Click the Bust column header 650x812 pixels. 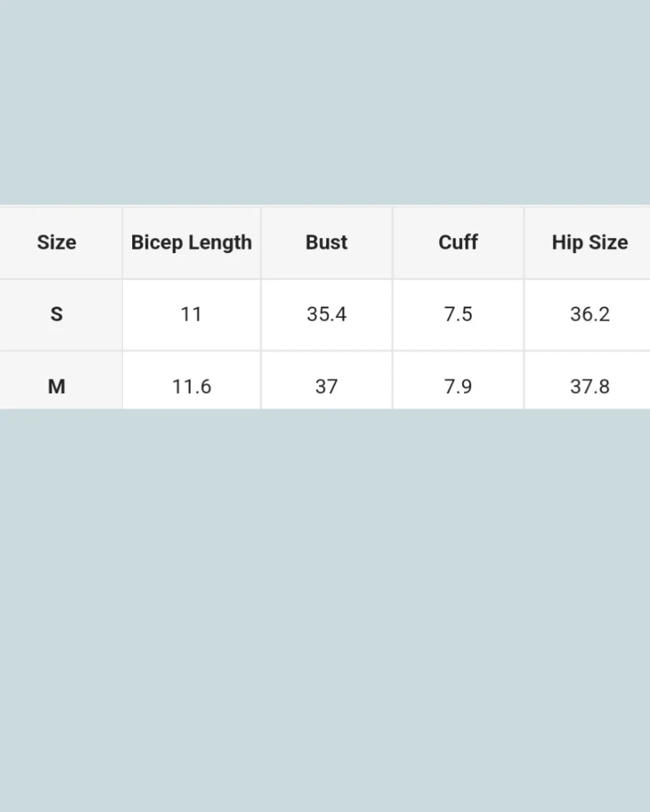pyautogui.click(x=327, y=243)
